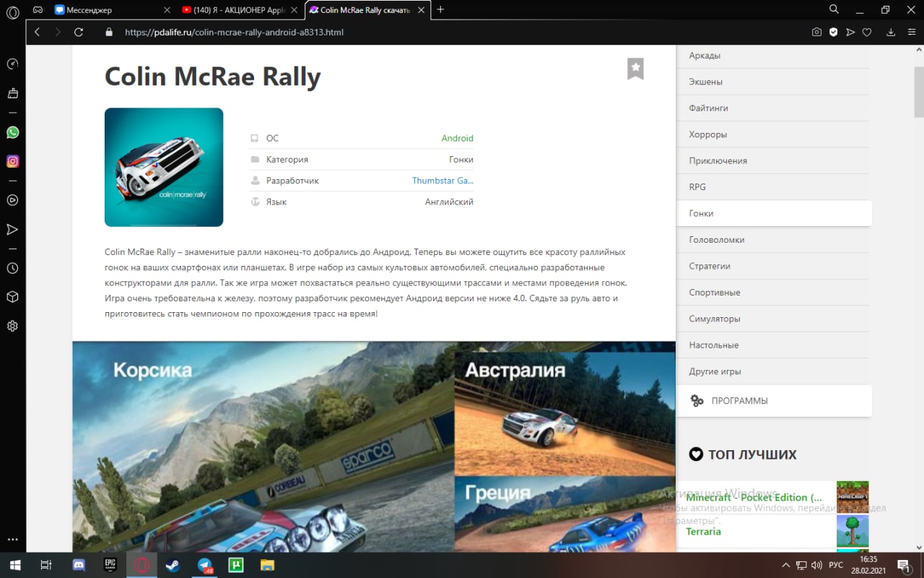Show hidden system tray icons chevron
The image size is (924, 578).
point(786,565)
